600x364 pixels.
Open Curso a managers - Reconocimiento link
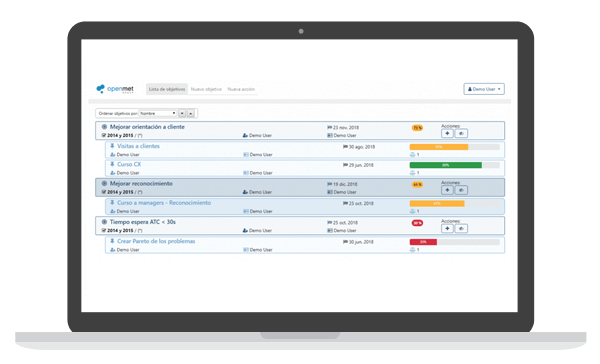tap(164, 202)
